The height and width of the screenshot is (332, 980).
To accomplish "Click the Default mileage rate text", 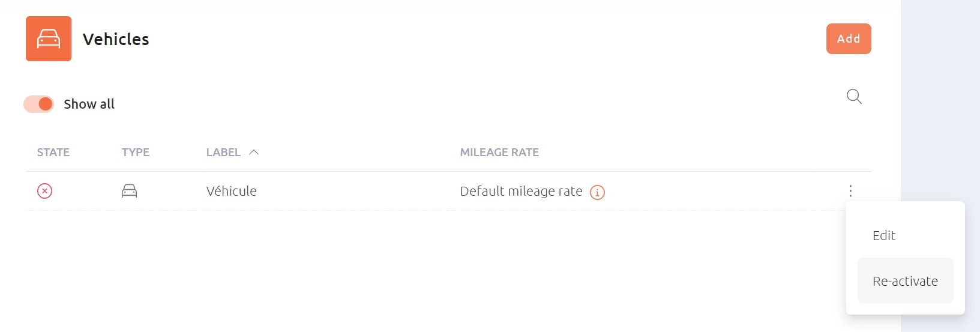I will point(521,191).
